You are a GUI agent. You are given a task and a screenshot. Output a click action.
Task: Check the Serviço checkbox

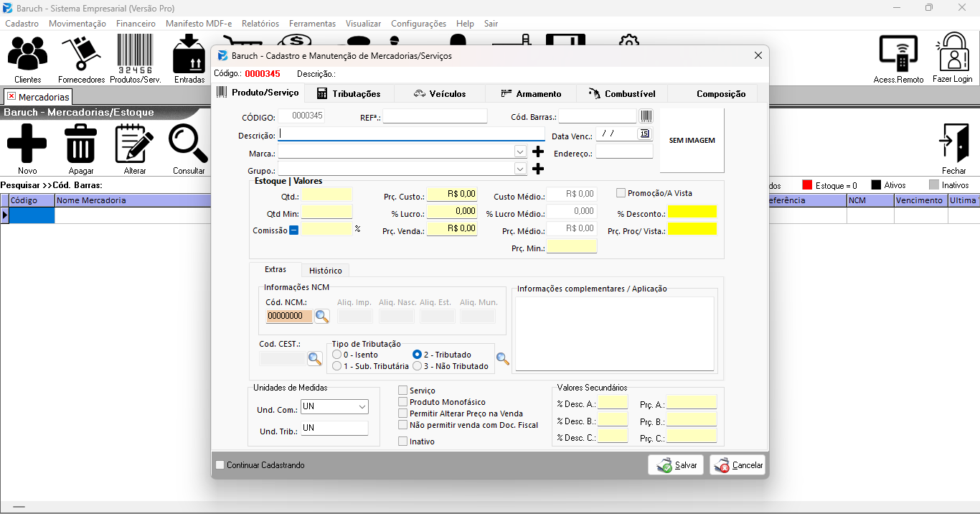(x=403, y=391)
